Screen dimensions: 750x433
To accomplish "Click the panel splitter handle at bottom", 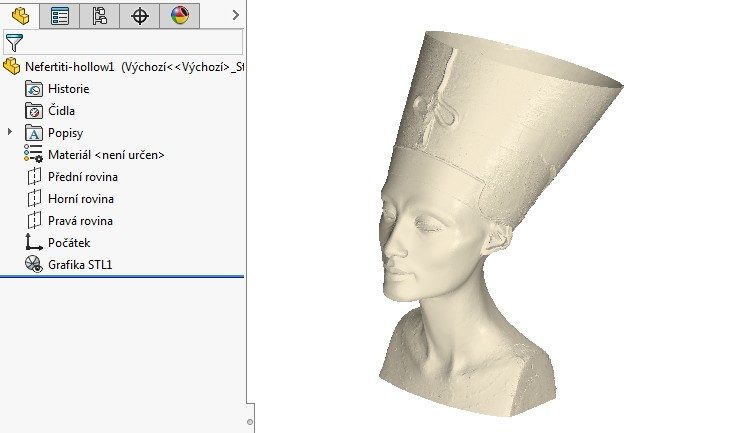I will 250,422.
